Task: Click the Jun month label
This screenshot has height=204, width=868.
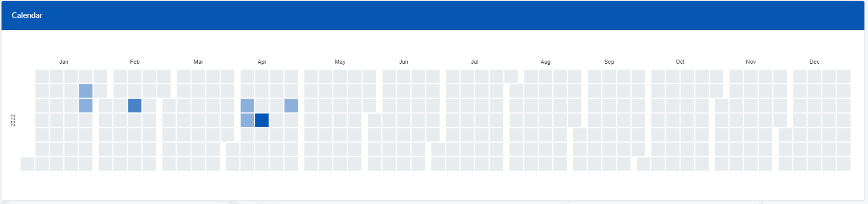Action: (404, 62)
